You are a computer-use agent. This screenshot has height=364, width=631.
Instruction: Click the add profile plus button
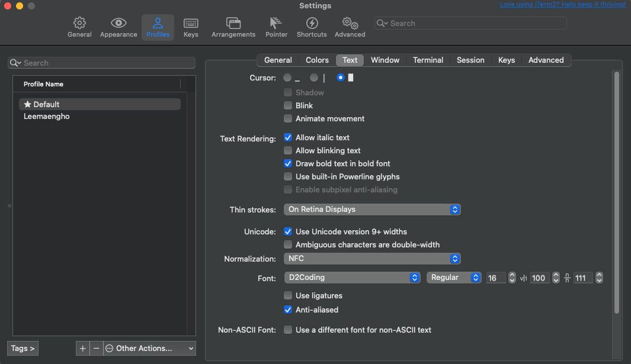(82, 348)
